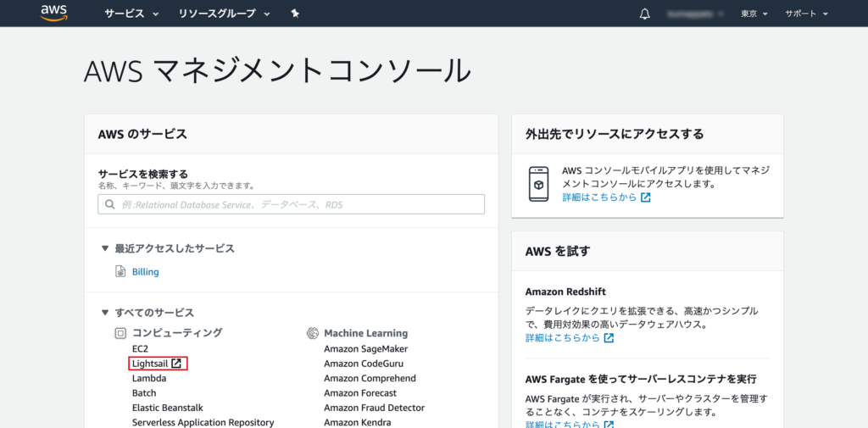The image size is (868, 428).
Task: Click the Machine Learning category heading text
Action: coord(366,333)
